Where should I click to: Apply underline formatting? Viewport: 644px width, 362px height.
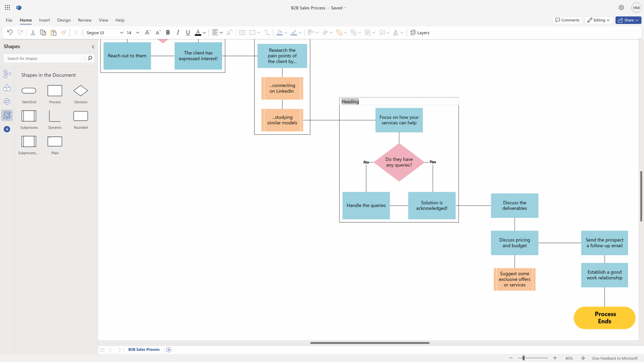tap(188, 33)
